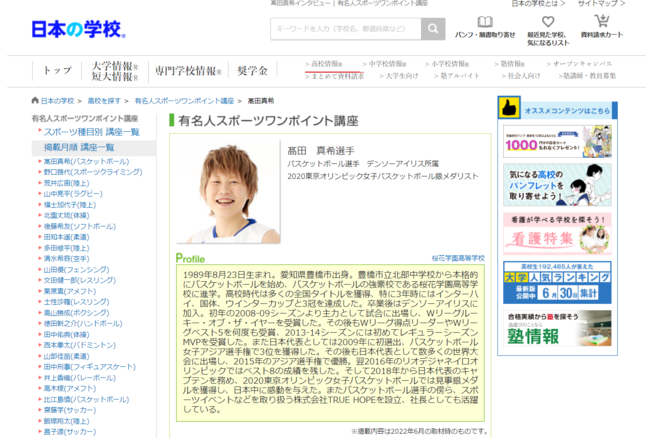Open 田中刑事(フィギュアスケート) sidebar entry

[x=90, y=367]
